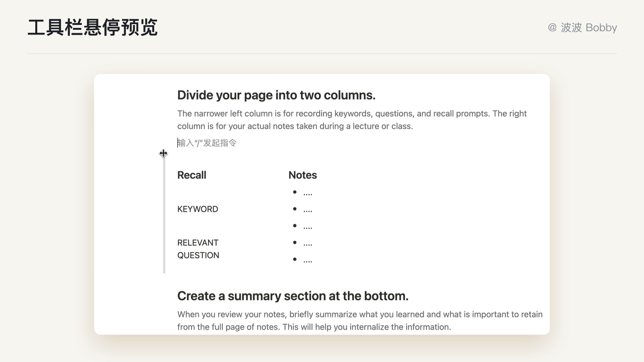Click the fourth bullet item under Notes
The width and height of the screenshot is (644, 362).
coord(308,243)
